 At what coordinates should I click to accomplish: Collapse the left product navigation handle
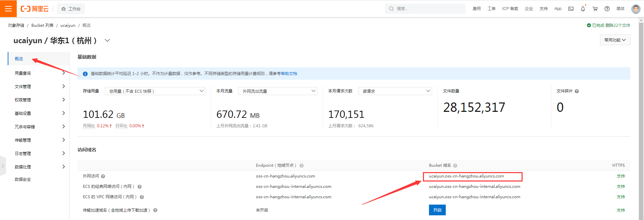[x=3, y=166]
